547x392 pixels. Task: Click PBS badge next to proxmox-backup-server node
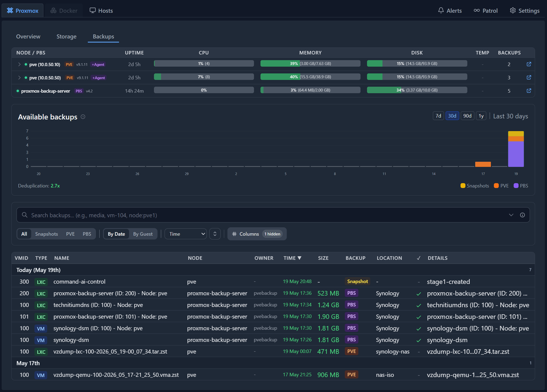pos(79,91)
